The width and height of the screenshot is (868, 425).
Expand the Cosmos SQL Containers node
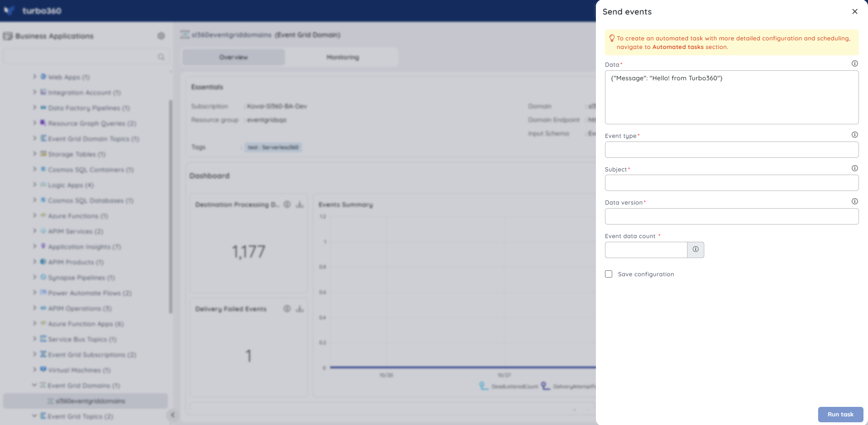34,169
